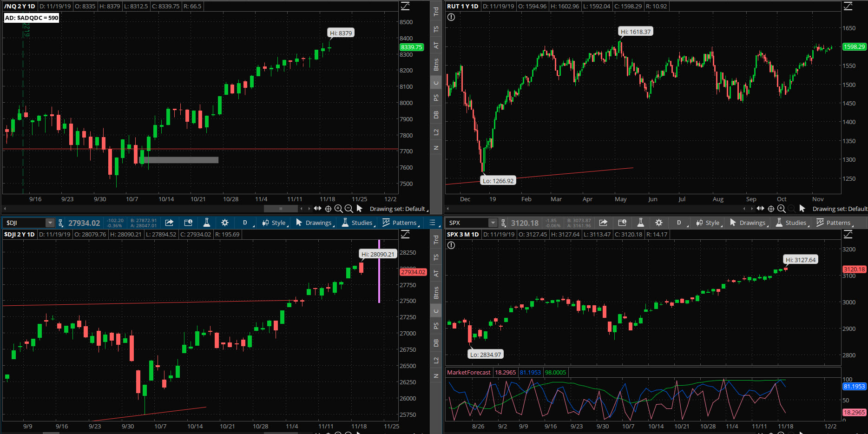
Task: Open the SPX symbol dropdown arrow
Action: (x=493, y=223)
